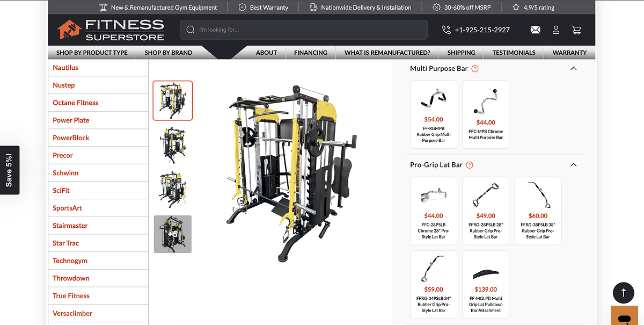
Task: Choose FFRG-34PSLB 34" Rubber Grip Lat Bar
Action: (x=434, y=284)
